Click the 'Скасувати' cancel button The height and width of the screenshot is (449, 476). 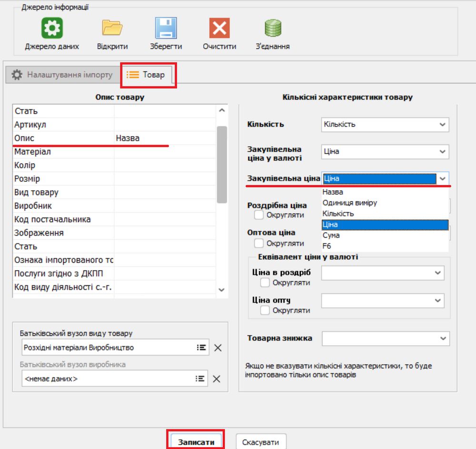(261, 442)
